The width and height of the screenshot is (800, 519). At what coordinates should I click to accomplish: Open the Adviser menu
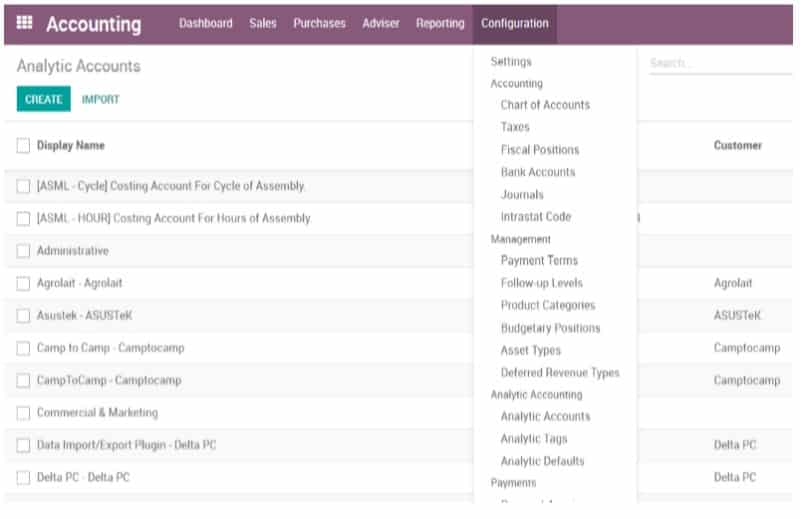380,23
